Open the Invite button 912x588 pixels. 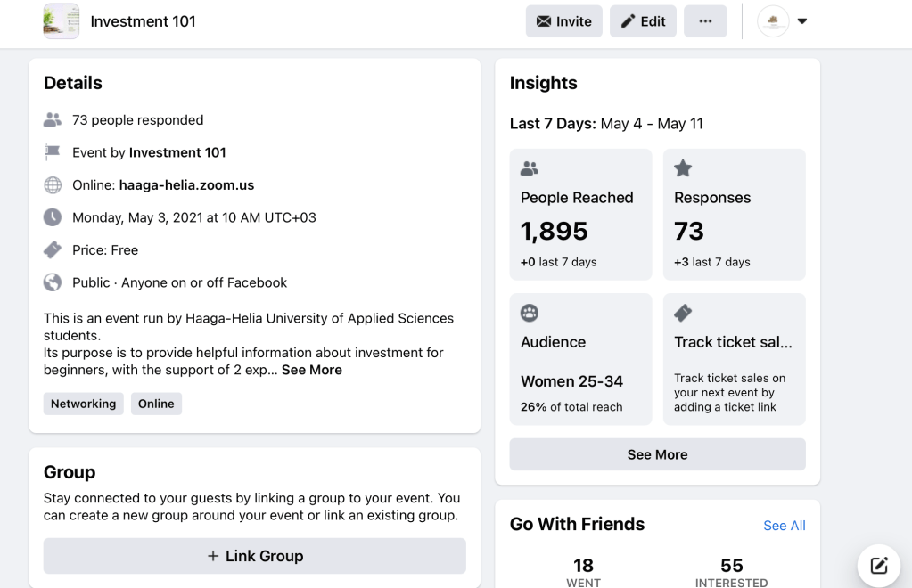(563, 21)
